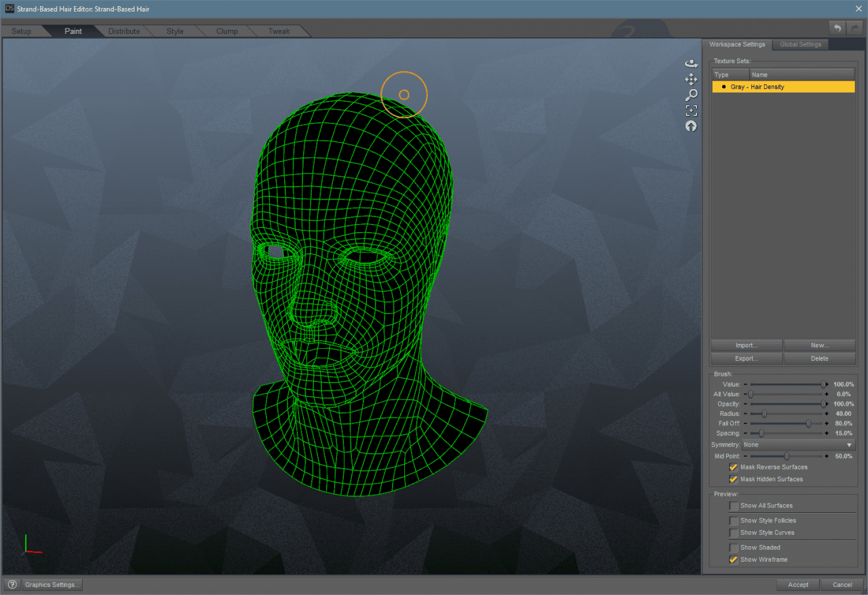Click the magnifier zoom icon

point(691,95)
